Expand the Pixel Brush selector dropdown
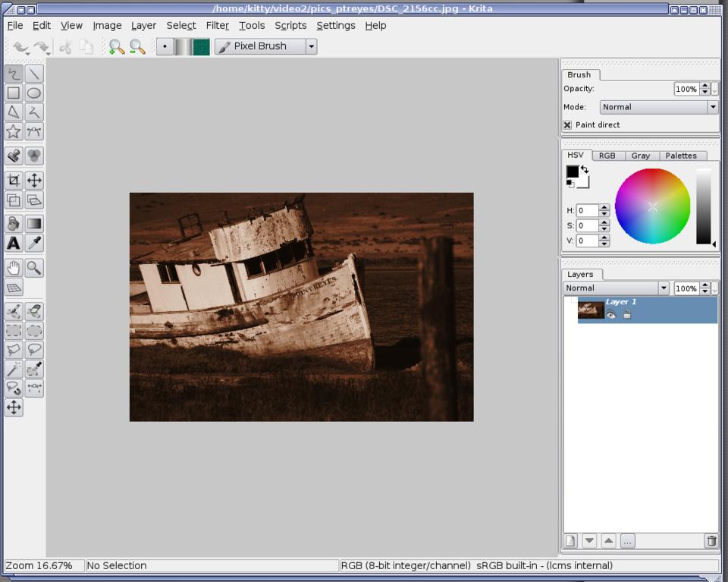 [311, 46]
